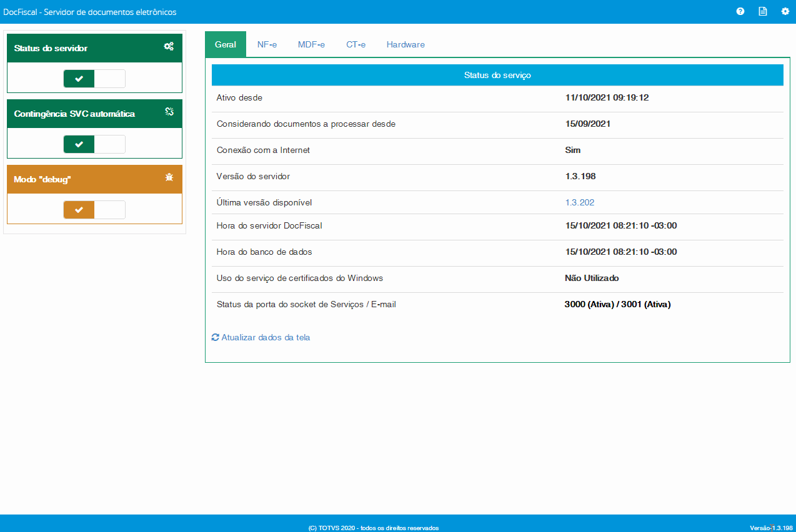Open the settings gear icon in header
The image size is (796, 532).
pos(785,11)
